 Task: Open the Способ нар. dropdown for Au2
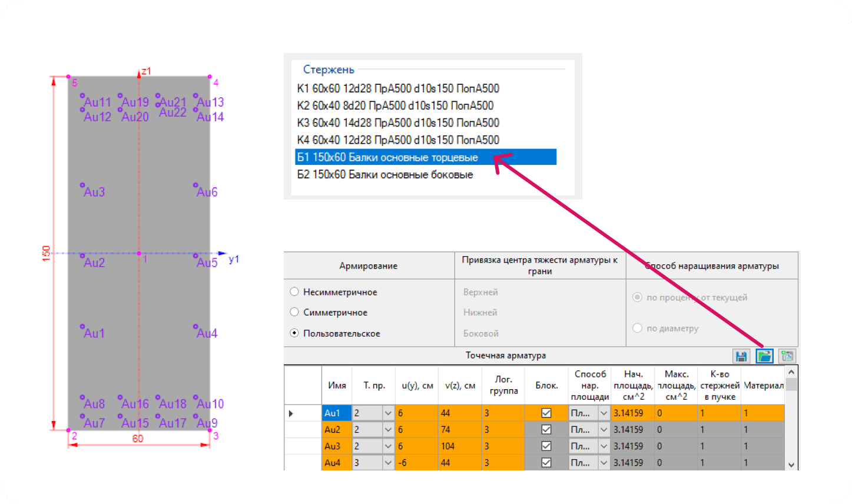click(x=604, y=430)
